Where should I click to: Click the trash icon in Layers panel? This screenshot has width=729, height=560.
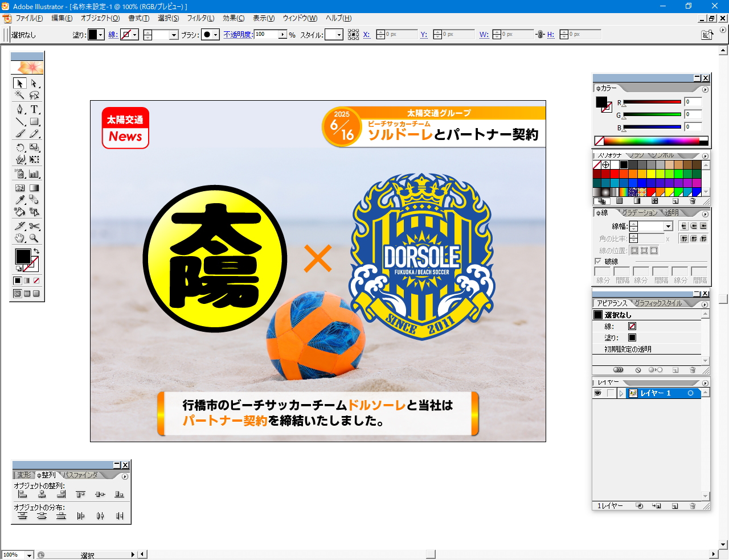coord(693,505)
